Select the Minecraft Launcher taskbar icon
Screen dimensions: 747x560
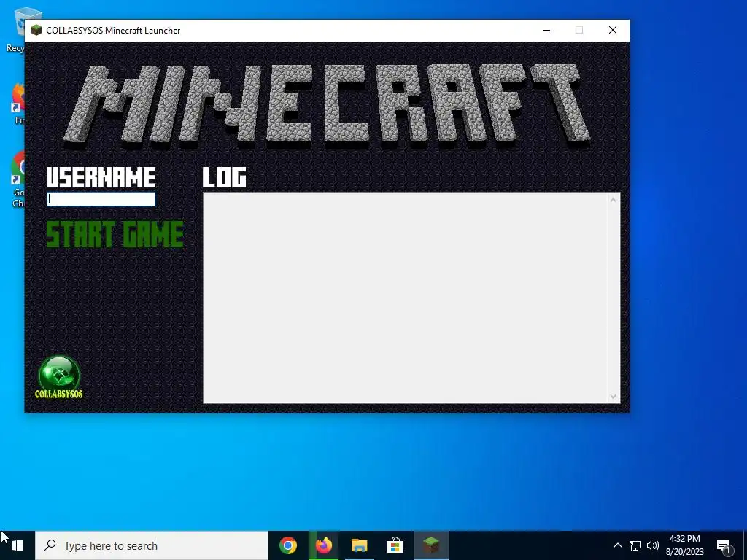coord(431,545)
